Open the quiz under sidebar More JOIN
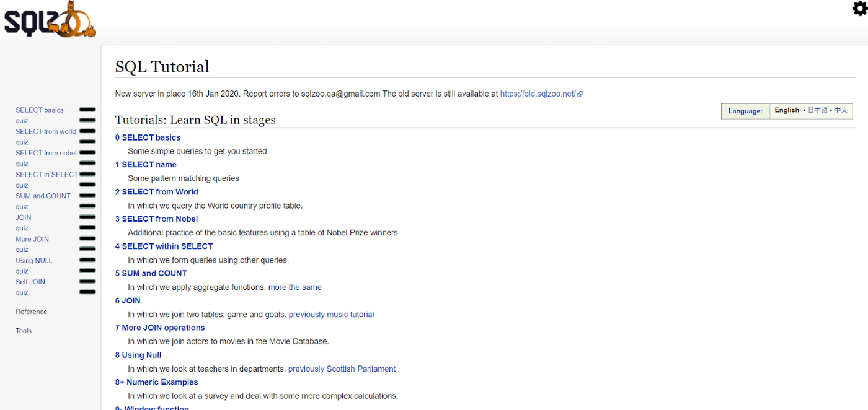The height and width of the screenshot is (410, 868). tap(22, 250)
